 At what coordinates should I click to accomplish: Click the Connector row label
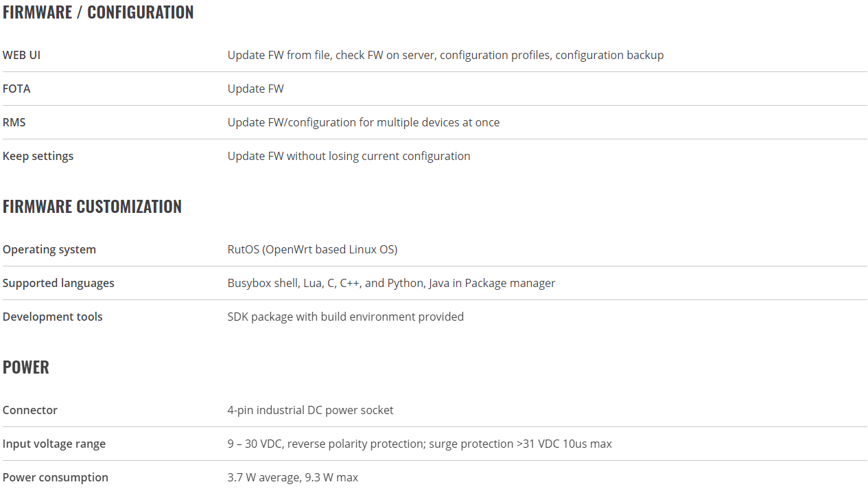pos(30,410)
